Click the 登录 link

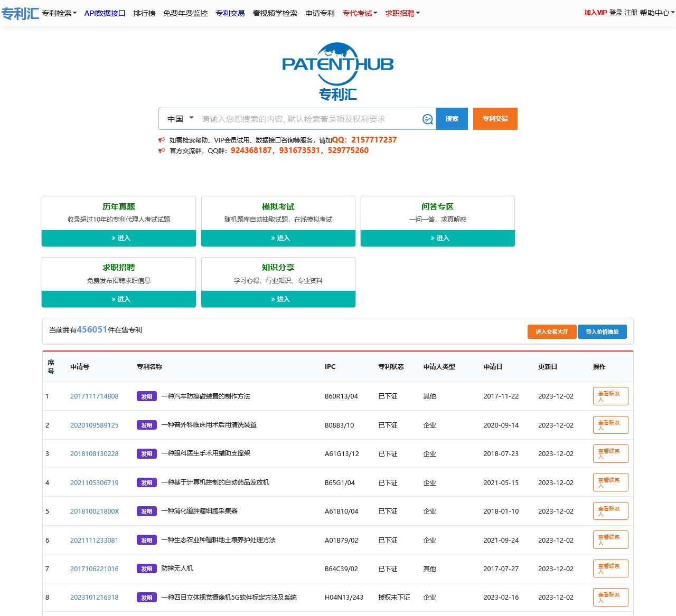pos(616,13)
